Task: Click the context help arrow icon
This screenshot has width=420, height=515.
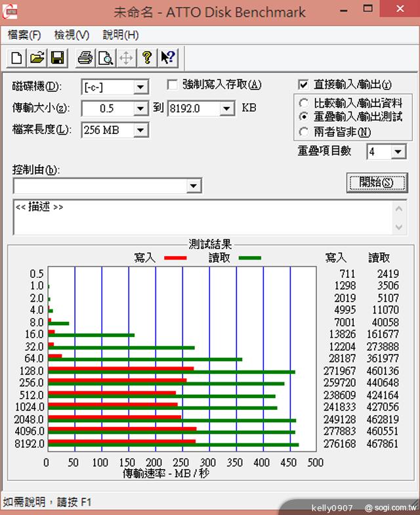Action: pos(168,58)
